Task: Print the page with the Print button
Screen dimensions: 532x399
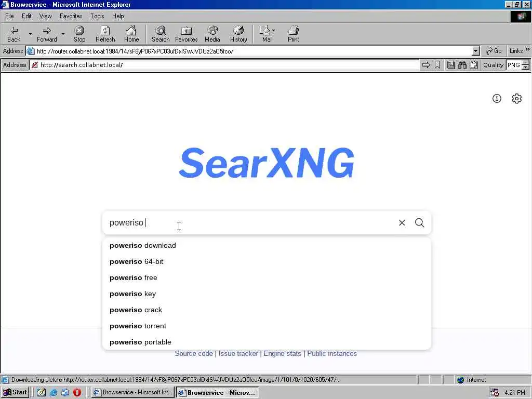Action: tap(294, 34)
